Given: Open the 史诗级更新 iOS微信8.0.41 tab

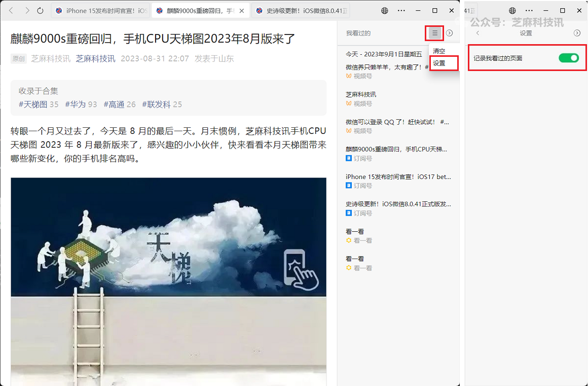Looking at the screenshot, I should 301,11.
